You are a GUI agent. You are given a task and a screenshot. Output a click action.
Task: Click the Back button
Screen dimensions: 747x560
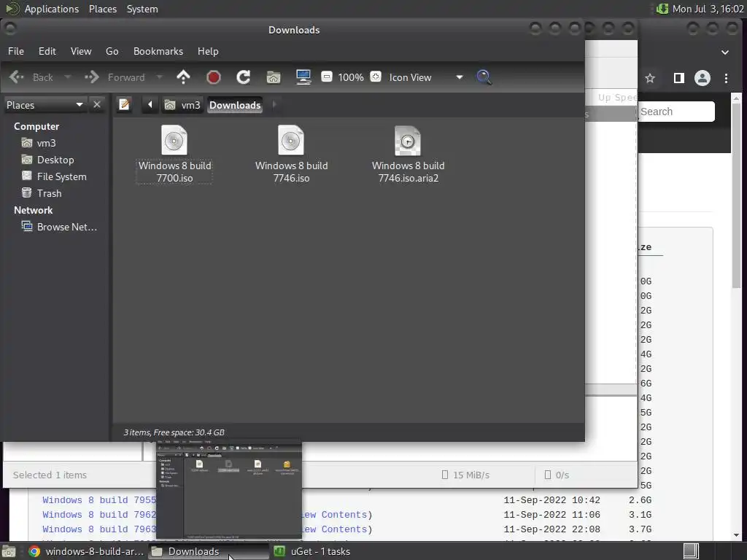(31, 77)
